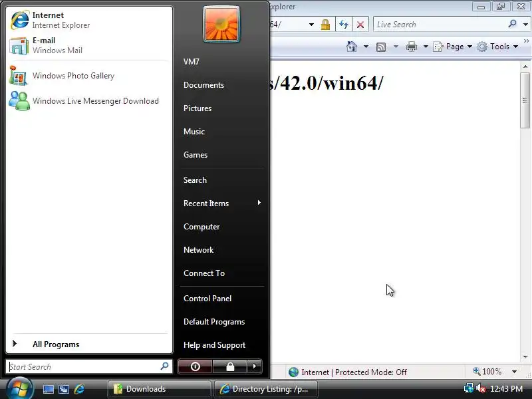The width and height of the screenshot is (532, 399).
Task: Switch to Directory Listing taskbar window
Action: click(x=266, y=389)
